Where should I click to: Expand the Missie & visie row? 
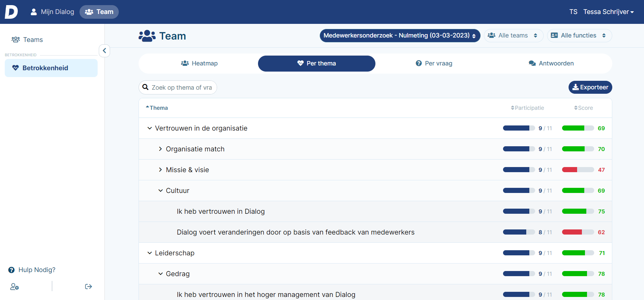160,170
